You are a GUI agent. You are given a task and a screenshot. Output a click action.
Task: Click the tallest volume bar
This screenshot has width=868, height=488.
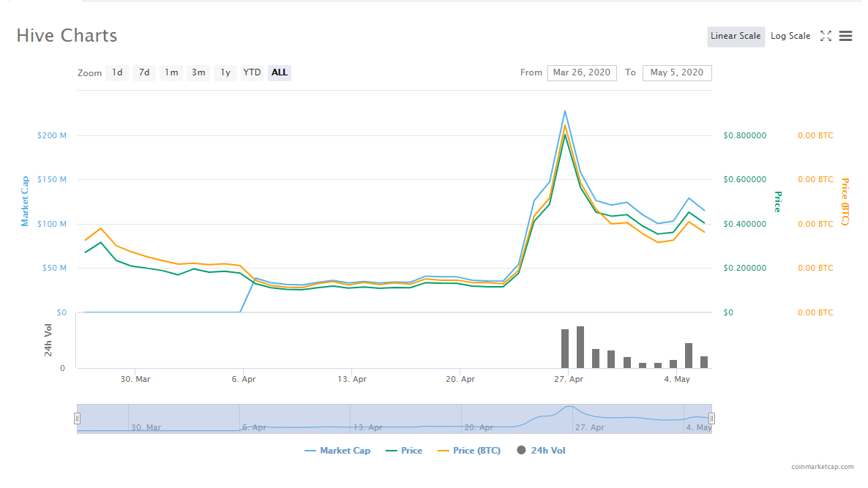click(x=580, y=347)
